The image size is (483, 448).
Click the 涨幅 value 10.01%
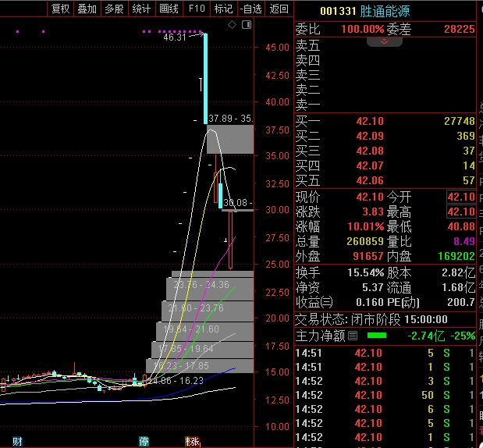coord(366,226)
